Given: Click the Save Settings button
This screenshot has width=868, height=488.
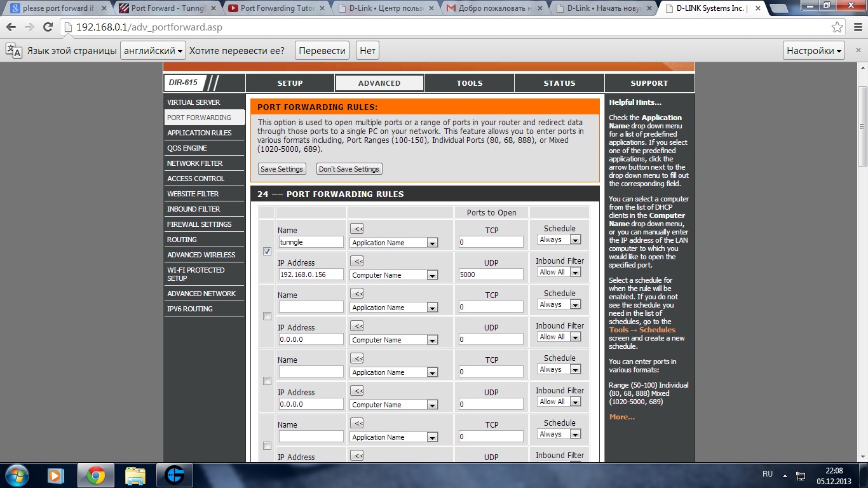Looking at the screenshot, I should point(282,169).
